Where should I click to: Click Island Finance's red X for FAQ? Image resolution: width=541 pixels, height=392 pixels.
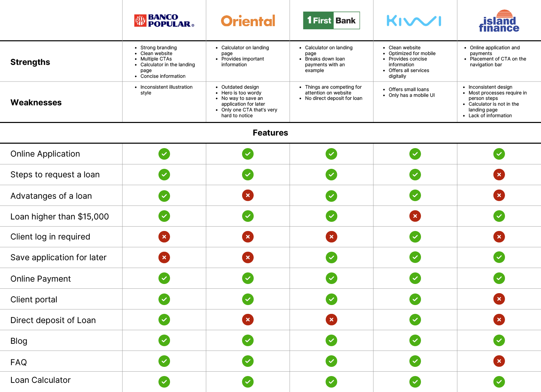499,361
